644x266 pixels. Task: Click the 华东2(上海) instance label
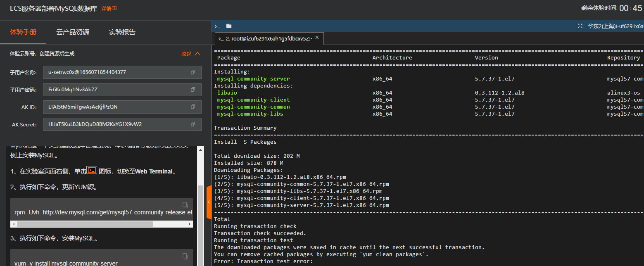(616, 26)
